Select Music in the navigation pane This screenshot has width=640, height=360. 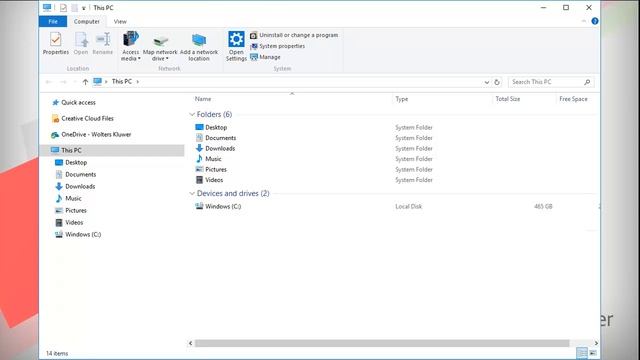click(69, 198)
